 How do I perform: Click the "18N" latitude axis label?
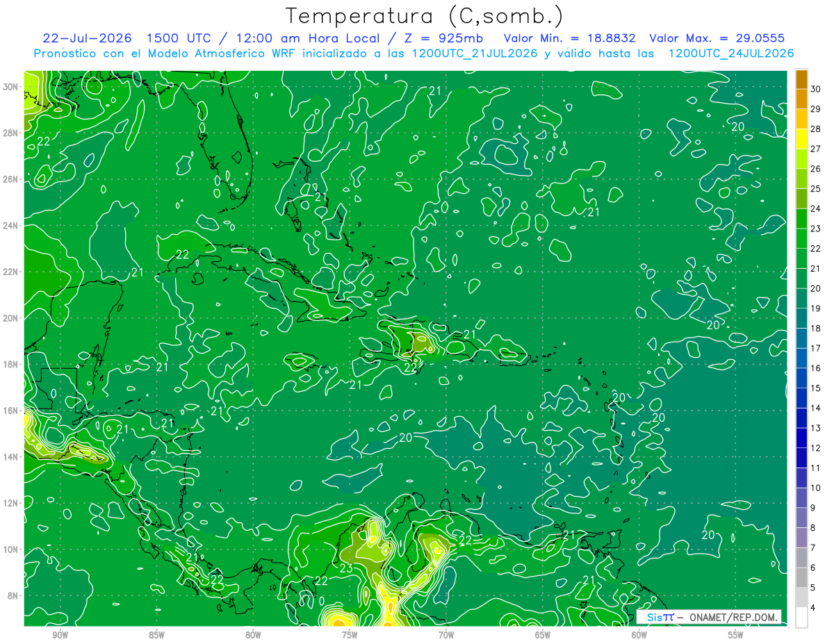click(x=12, y=364)
